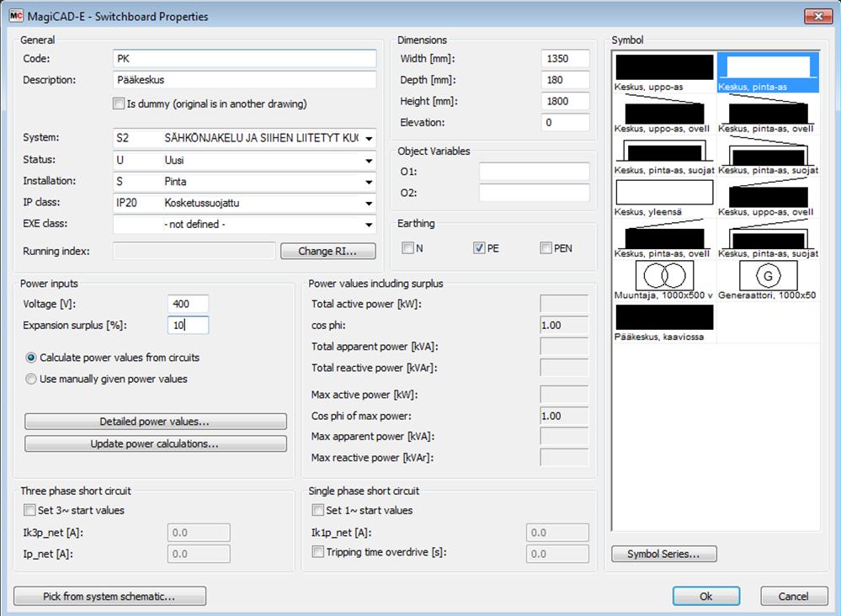This screenshot has width=841, height=616.
Task: Expand the Installation dropdown
Action: 244,182
